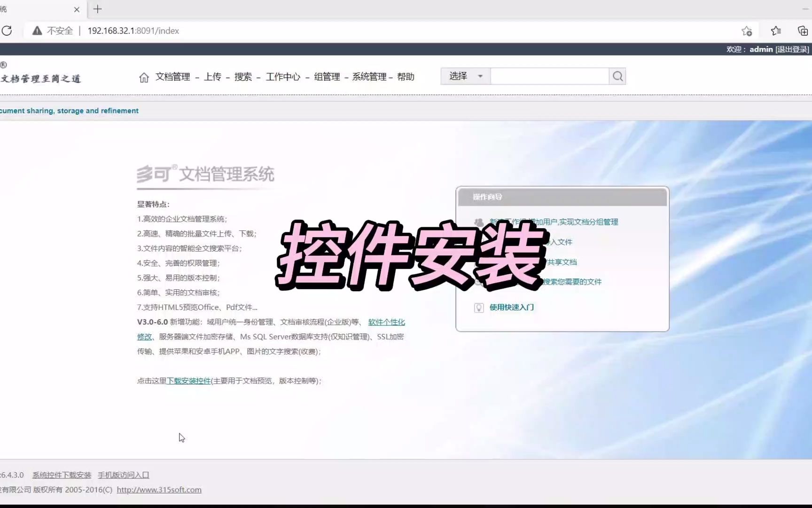This screenshot has width=812, height=508.
Task: Close the current browser tab
Action: point(77,9)
